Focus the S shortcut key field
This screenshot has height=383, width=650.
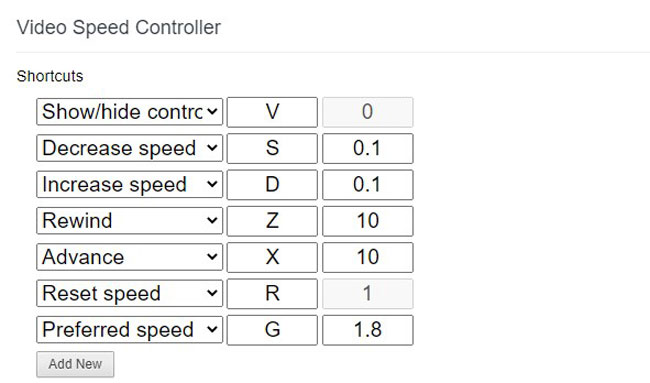point(272,148)
